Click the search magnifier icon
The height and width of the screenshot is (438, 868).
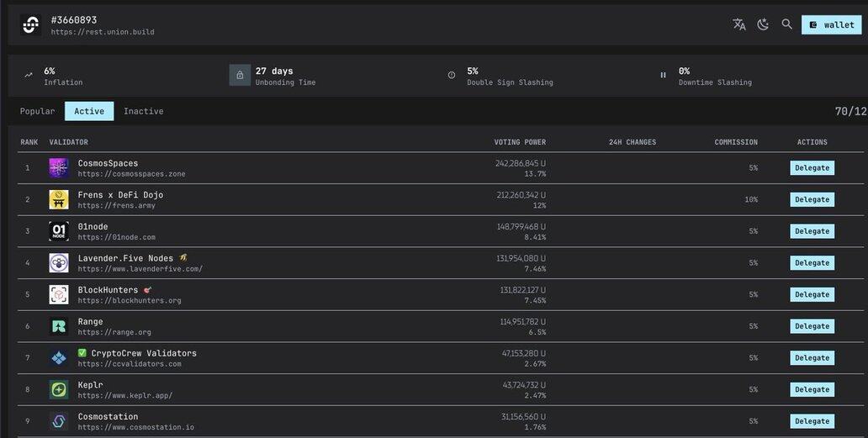point(787,24)
